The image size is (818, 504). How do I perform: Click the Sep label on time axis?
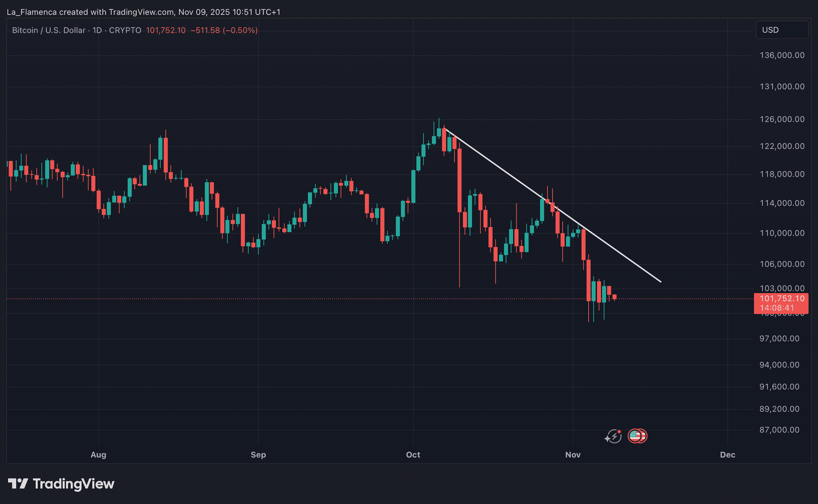[x=258, y=455]
